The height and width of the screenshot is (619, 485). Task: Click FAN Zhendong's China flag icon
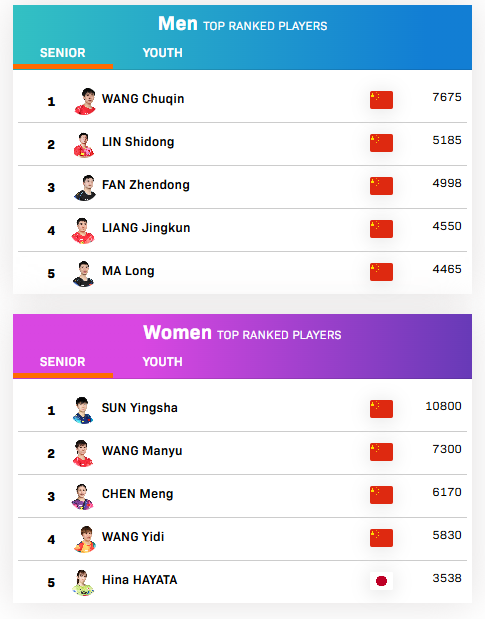coord(381,186)
